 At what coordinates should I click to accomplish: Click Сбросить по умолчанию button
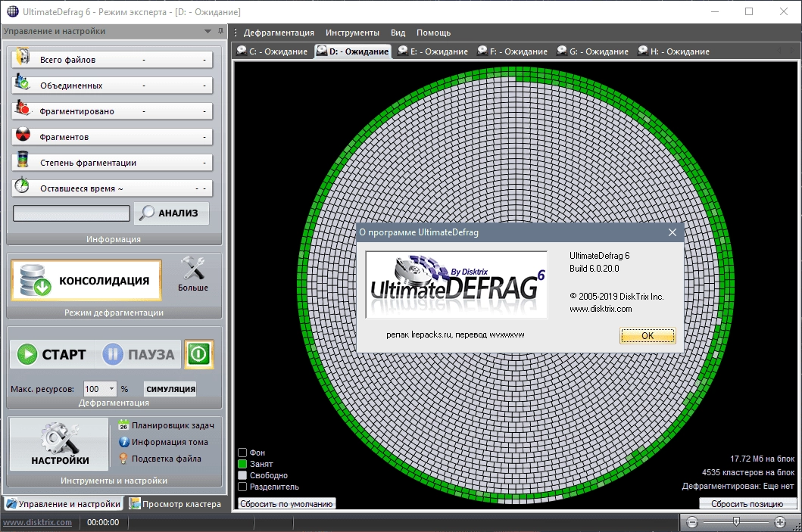click(x=286, y=504)
